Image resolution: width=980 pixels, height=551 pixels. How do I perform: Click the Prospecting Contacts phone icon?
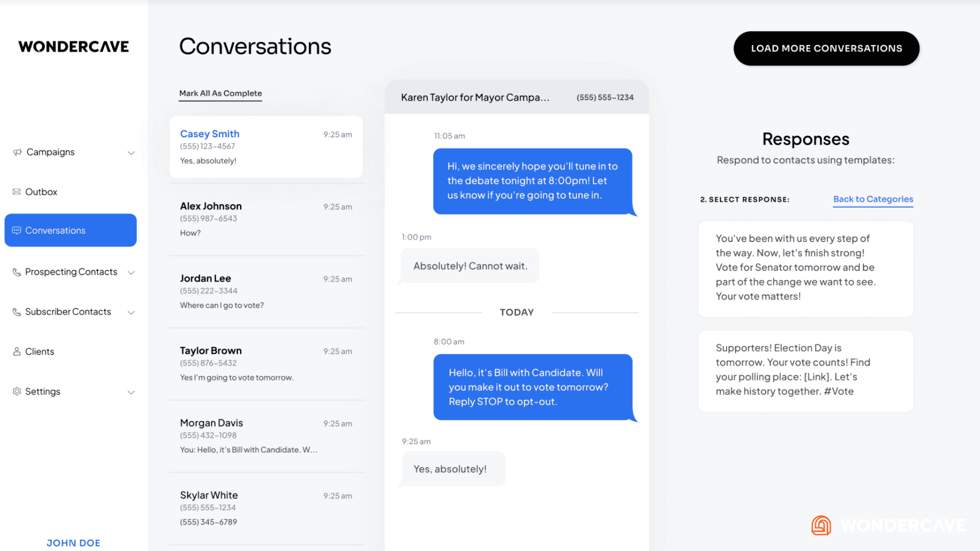pyautogui.click(x=17, y=272)
